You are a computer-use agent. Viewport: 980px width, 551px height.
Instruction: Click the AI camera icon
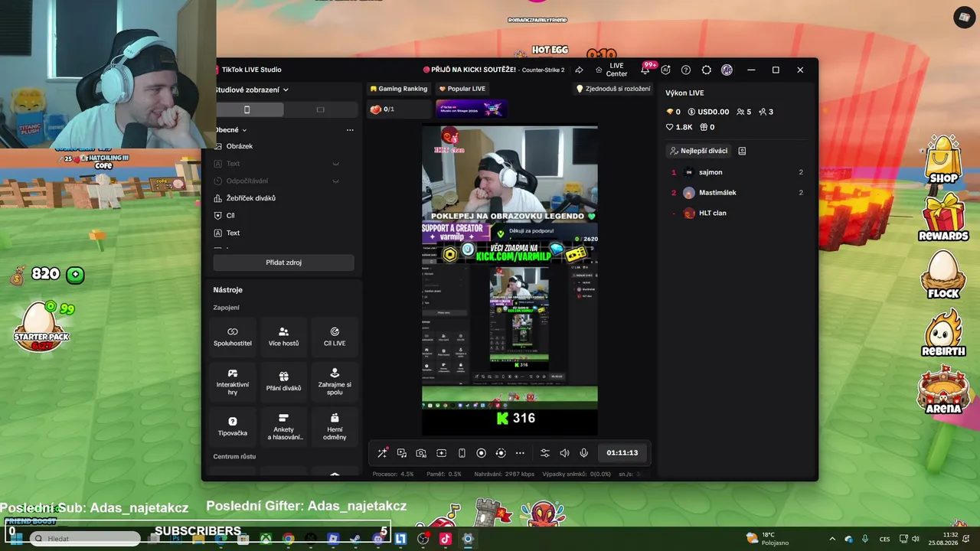click(421, 453)
